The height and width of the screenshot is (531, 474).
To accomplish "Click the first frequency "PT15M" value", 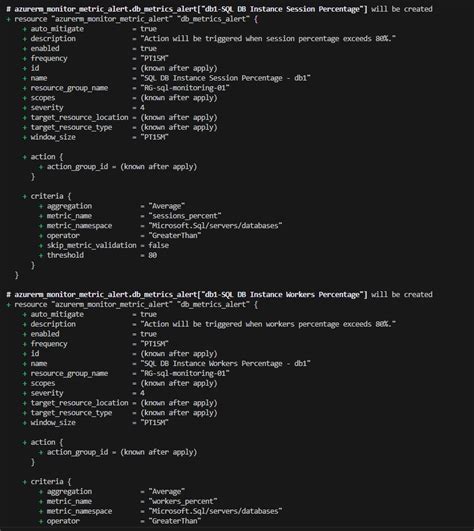I will tap(154, 59).
